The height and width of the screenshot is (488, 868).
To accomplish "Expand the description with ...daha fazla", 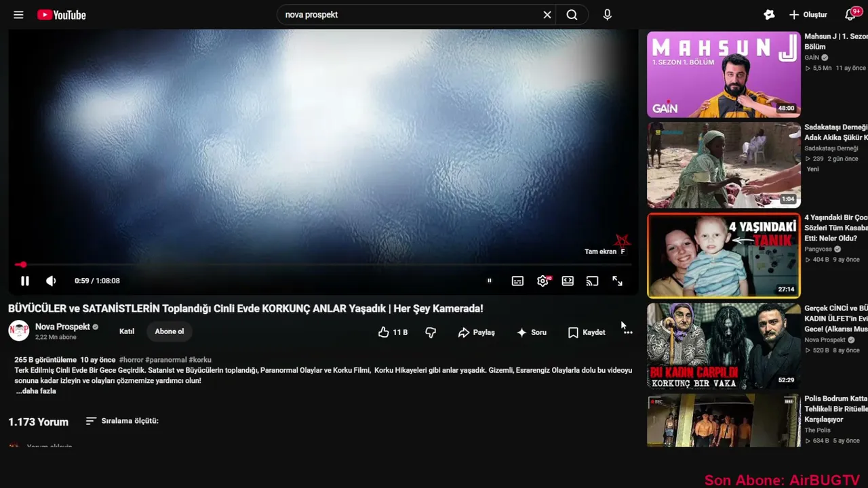I will point(36,391).
